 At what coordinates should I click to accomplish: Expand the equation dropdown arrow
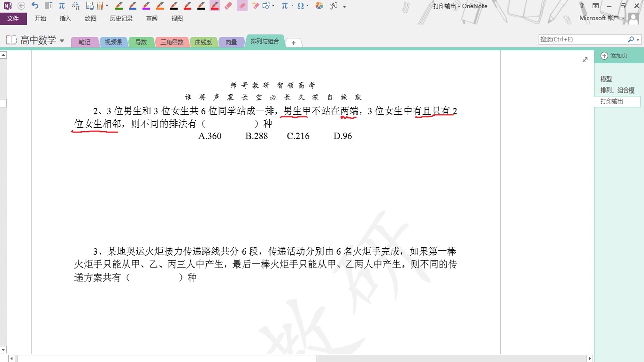tap(292, 6)
